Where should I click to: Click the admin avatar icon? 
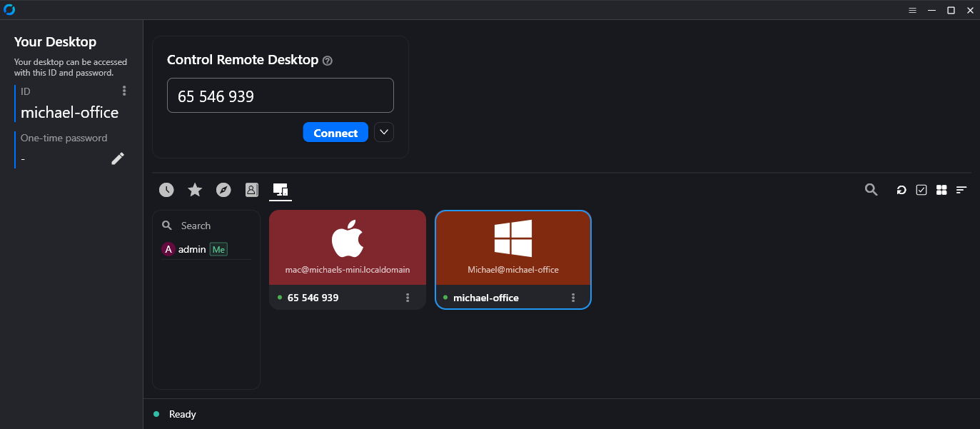tap(168, 249)
